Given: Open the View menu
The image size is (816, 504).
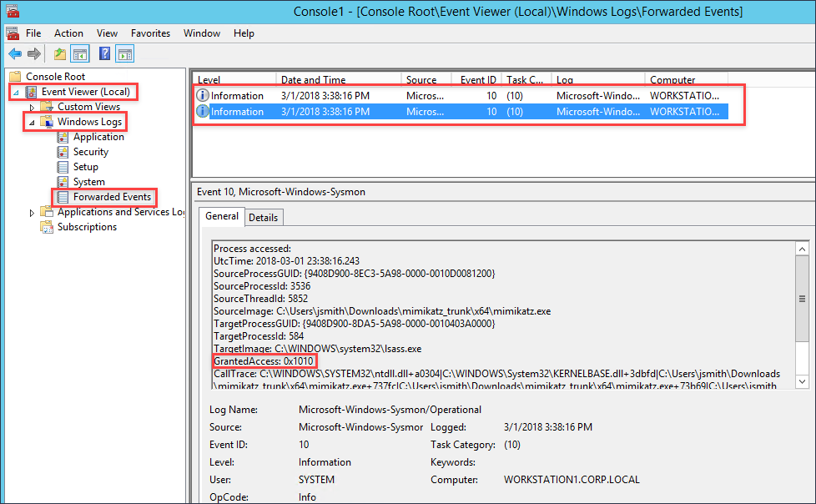Looking at the screenshot, I should [x=107, y=33].
